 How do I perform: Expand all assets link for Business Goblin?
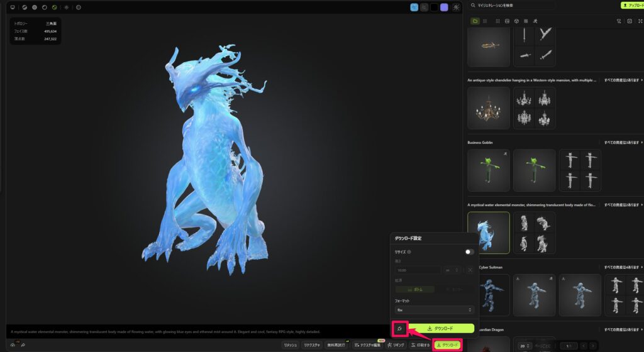[623, 143]
